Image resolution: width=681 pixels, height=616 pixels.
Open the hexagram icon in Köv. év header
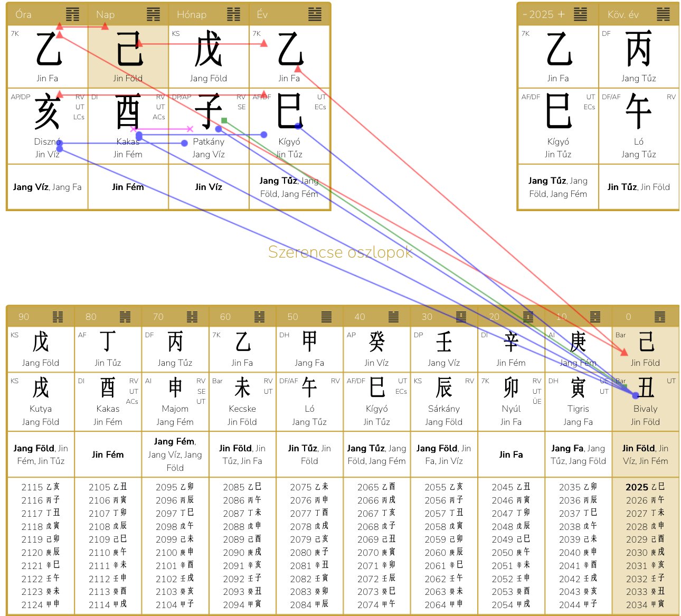coord(663,14)
